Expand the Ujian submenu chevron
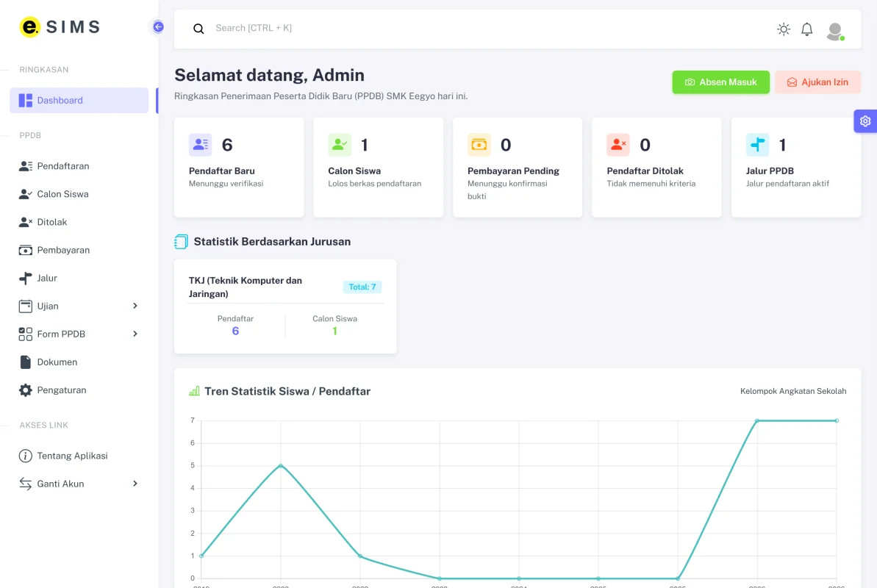Screen dimensions: 877x588 (135, 306)
